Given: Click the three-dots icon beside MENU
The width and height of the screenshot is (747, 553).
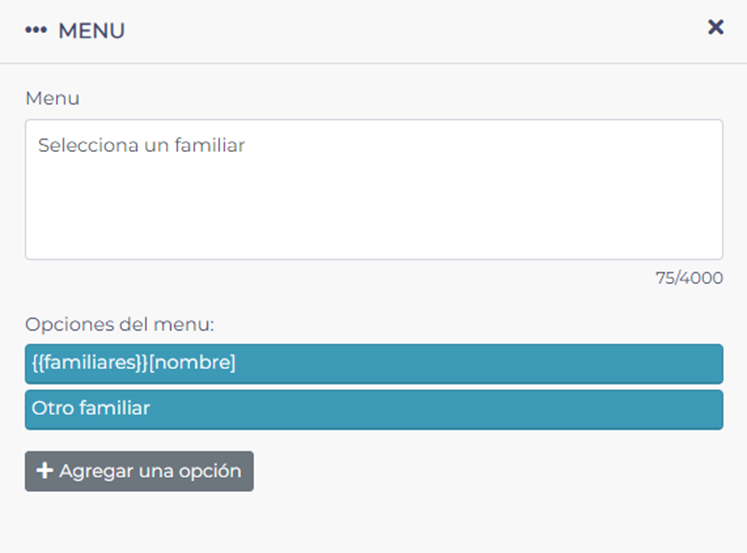Looking at the screenshot, I should pyautogui.click(x=36, y=30).
